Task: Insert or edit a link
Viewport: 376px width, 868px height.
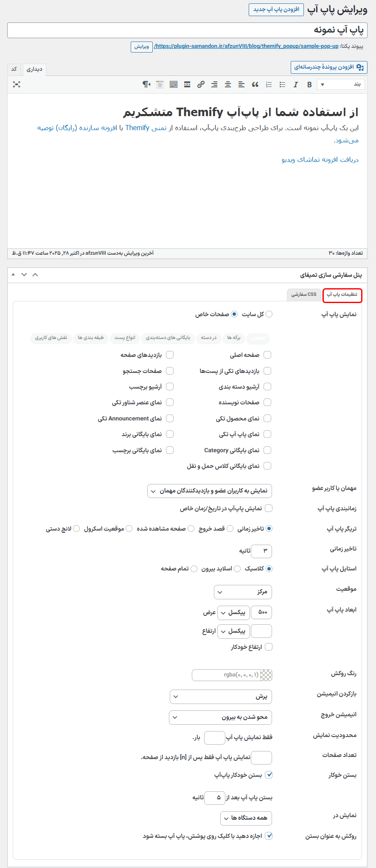Action: pos(201,85)
